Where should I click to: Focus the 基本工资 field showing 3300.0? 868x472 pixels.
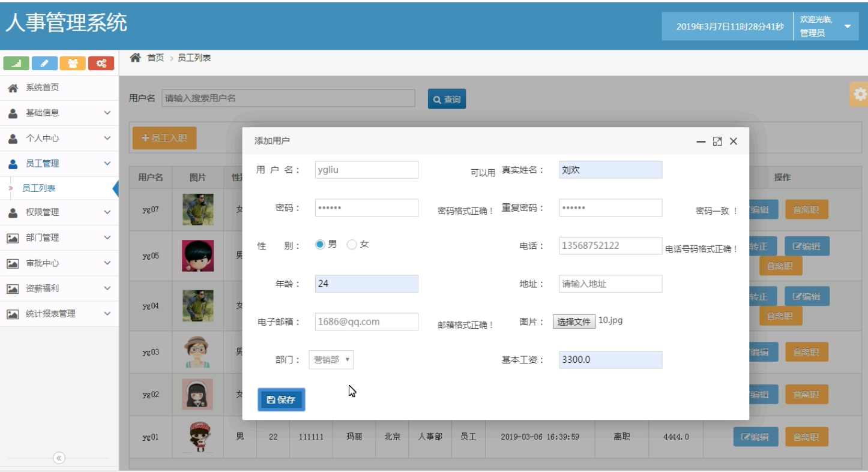(610, 360)
